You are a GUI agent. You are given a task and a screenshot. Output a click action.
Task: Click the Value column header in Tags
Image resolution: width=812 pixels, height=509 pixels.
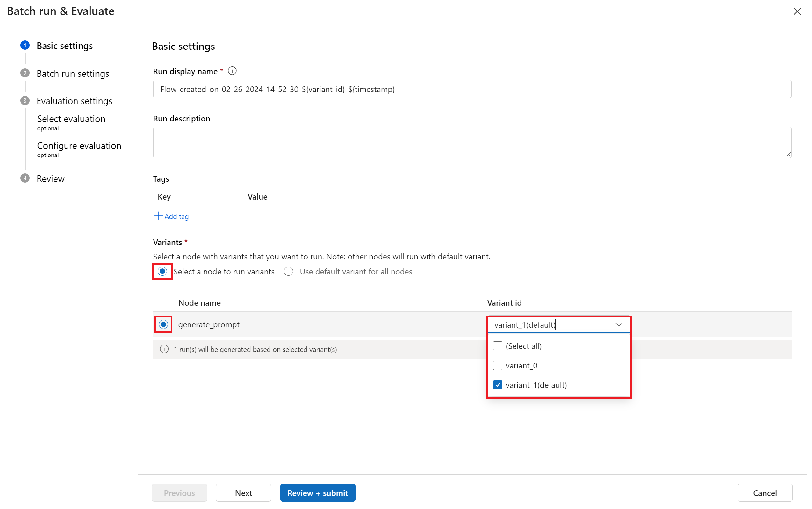[257, 197]
